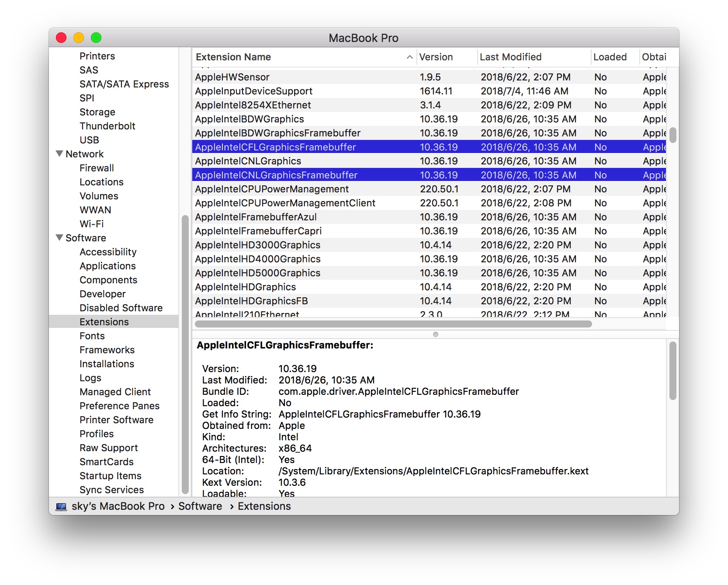Select Thunderbolt in the sidebar

click(107, 126)
